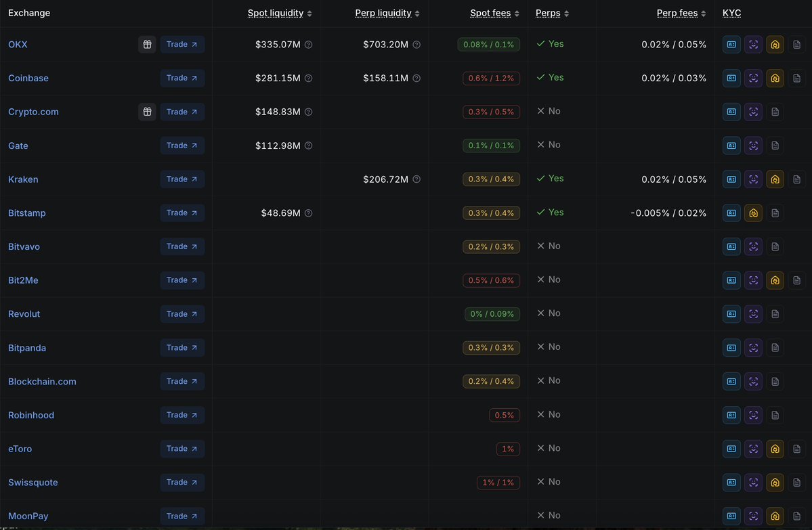Click info icon next to Bitstamp $48.69M
The image size is (812, 530).
coord(309,213)
